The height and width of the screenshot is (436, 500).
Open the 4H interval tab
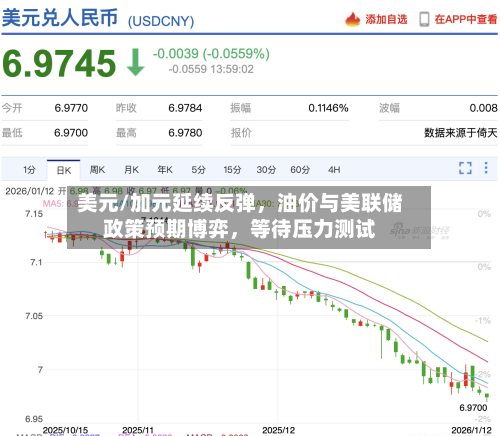point(334,170)
